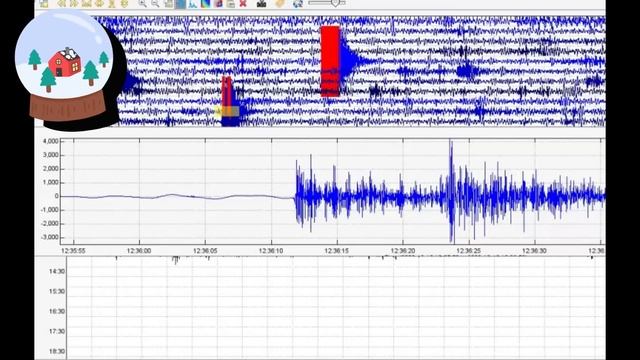Click the 16:30 row label in lower helicorder
640x360 pixels.
tap(57, 311)
